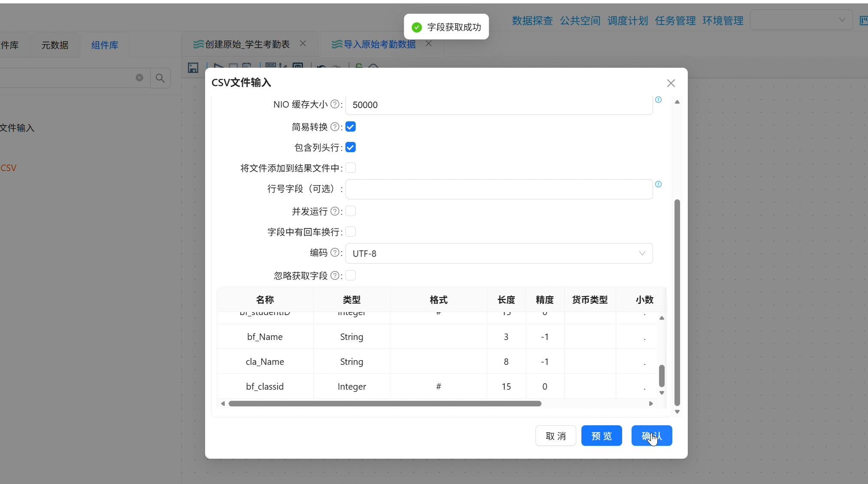
Task: Go to 调度计划 in the top navigation
Action: click(x=628, y=21)
